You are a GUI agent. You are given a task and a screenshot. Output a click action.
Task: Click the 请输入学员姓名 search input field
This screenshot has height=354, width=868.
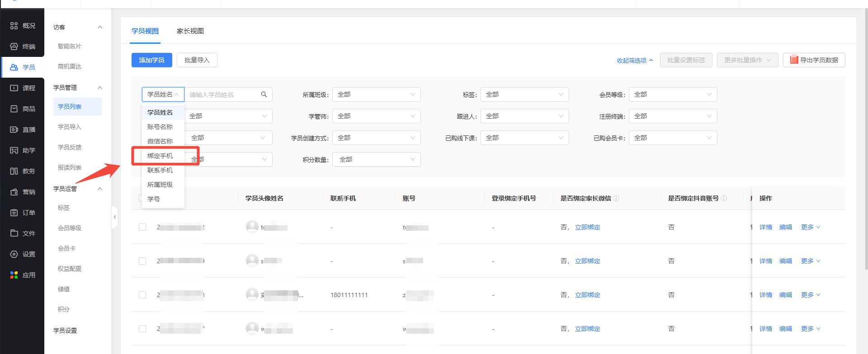222,94
